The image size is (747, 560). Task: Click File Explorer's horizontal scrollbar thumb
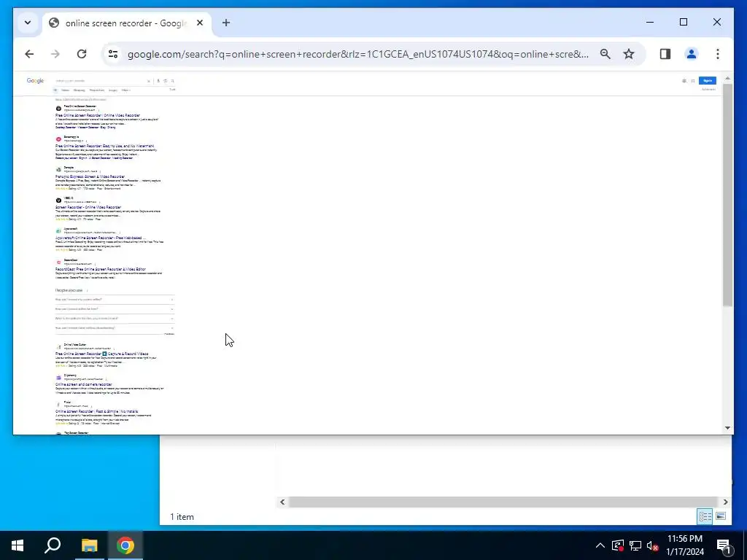[503, 502]
